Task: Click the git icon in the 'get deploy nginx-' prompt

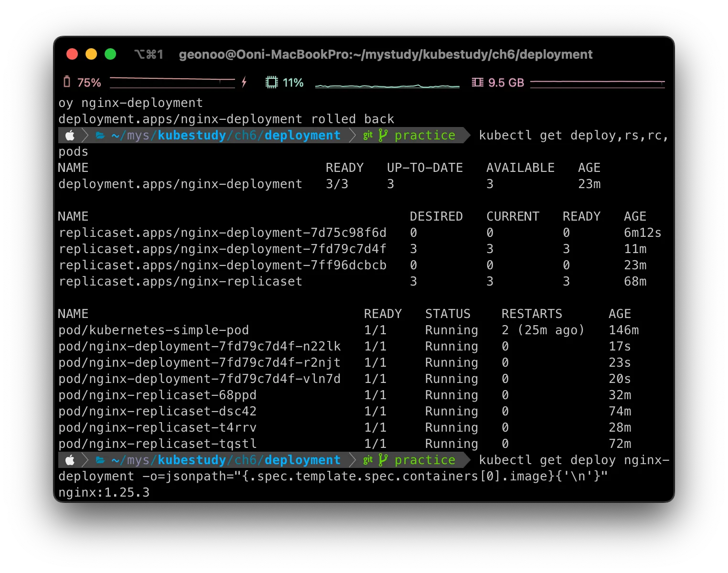Action: [x=368, y=460]
